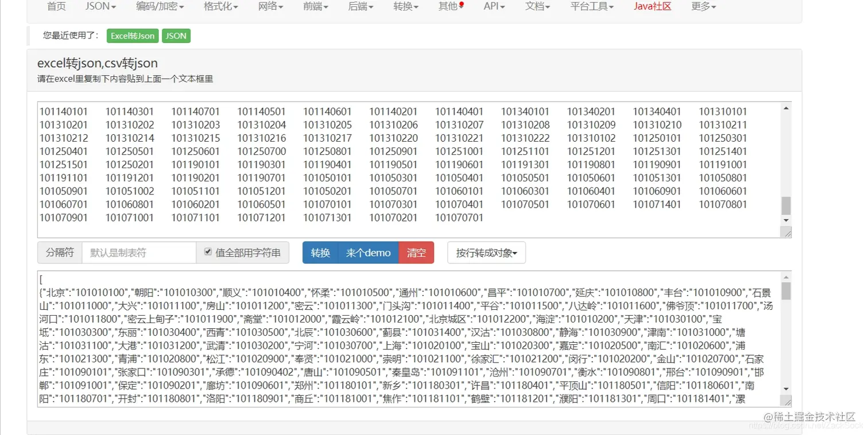Click the 来个demo button
Screen dimensions: 868x435
click(368, 253)
